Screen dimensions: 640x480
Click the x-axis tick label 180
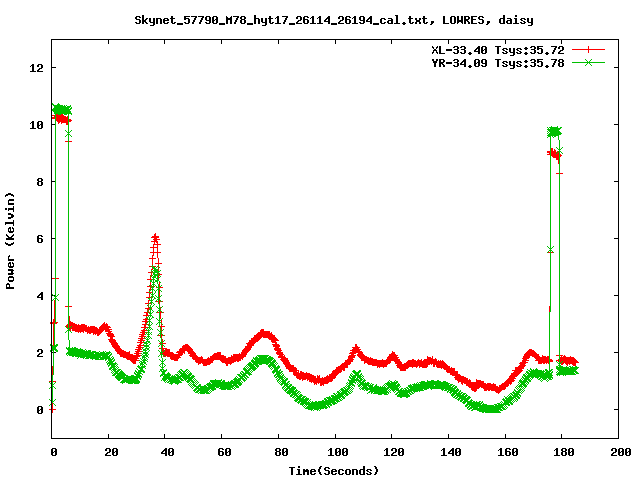[x=564, y=452]
